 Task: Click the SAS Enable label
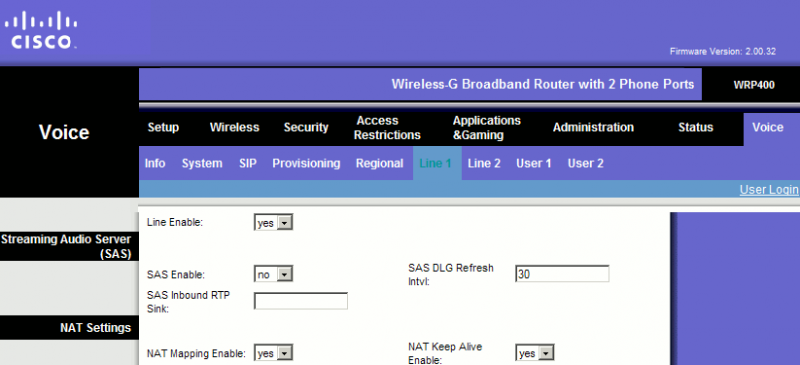(176, 275)
